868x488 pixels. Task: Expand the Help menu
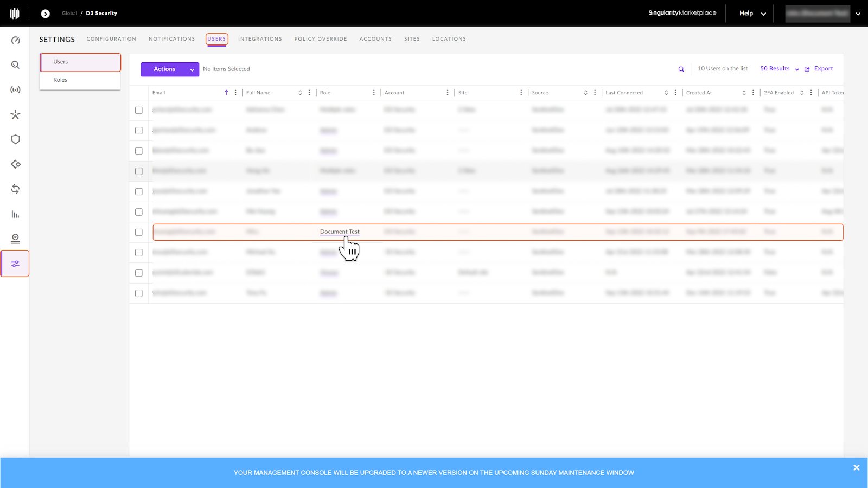tap(752, 14)
